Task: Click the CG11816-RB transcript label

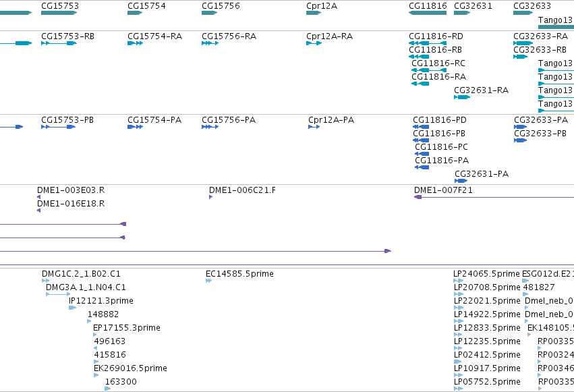Action: (435, 50)
